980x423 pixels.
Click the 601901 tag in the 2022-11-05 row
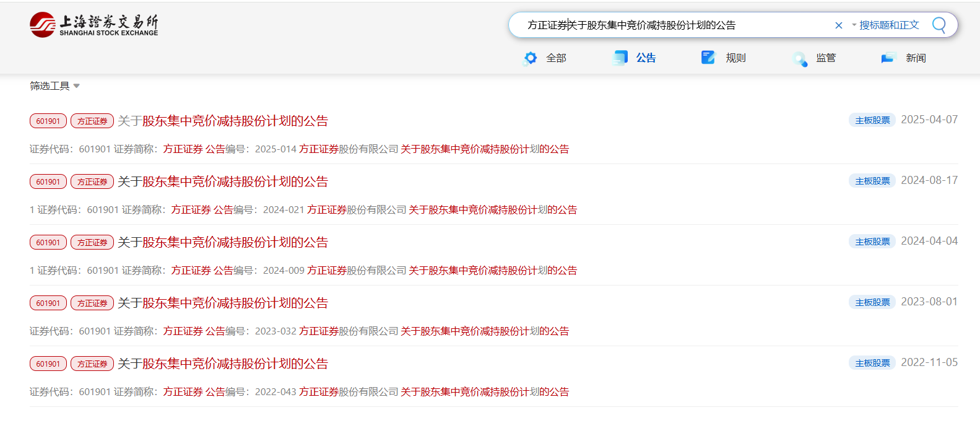(x=48, y=364)
